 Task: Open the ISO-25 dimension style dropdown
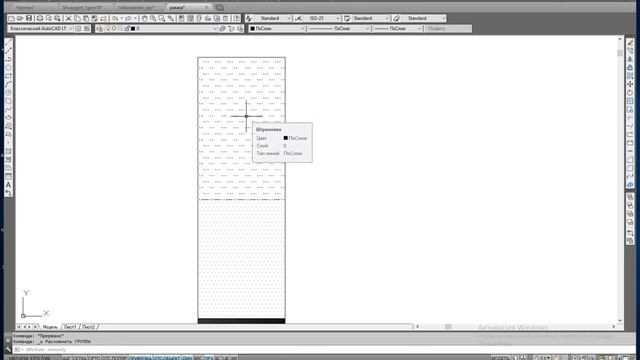322,18
